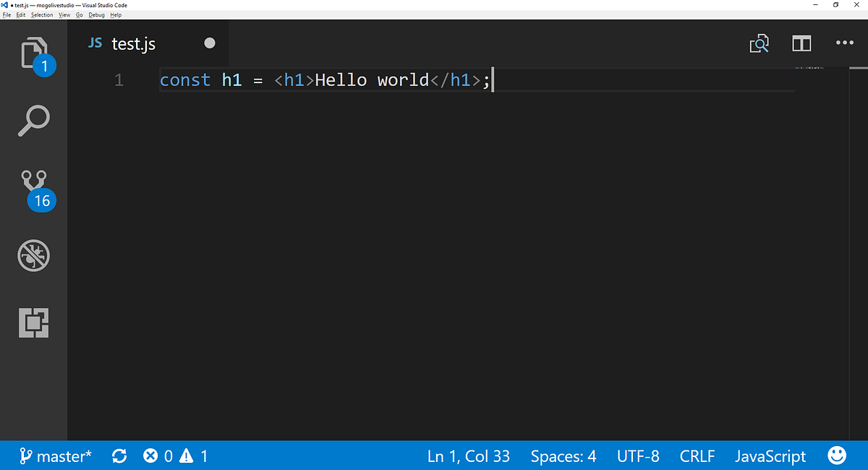Viewport: 868px width, 470px height.
Task: Change indentation via Spaces: 4
Action: (x=563, y=456)
